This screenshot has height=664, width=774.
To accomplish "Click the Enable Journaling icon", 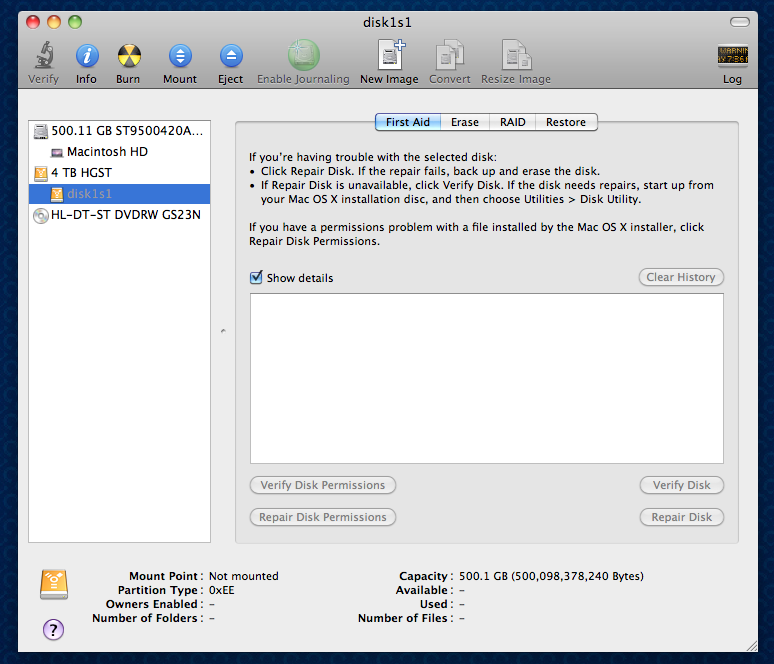I will [304, 55].
